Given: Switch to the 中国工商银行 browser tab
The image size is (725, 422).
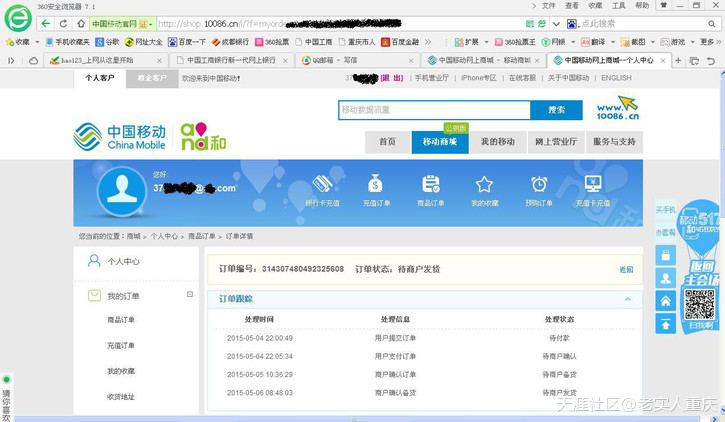Looking at the screenshot, I should coord(232,61).
